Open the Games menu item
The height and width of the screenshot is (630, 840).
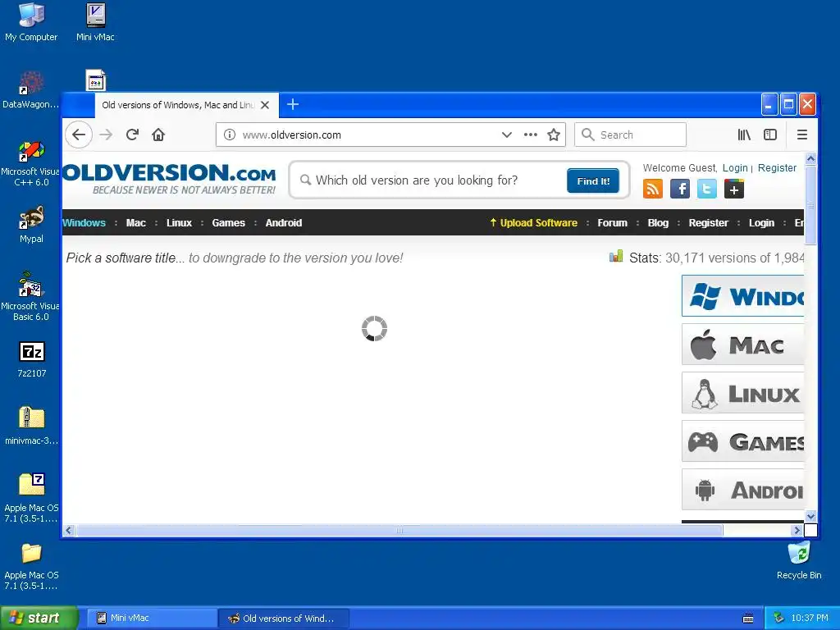pos(228,223)
